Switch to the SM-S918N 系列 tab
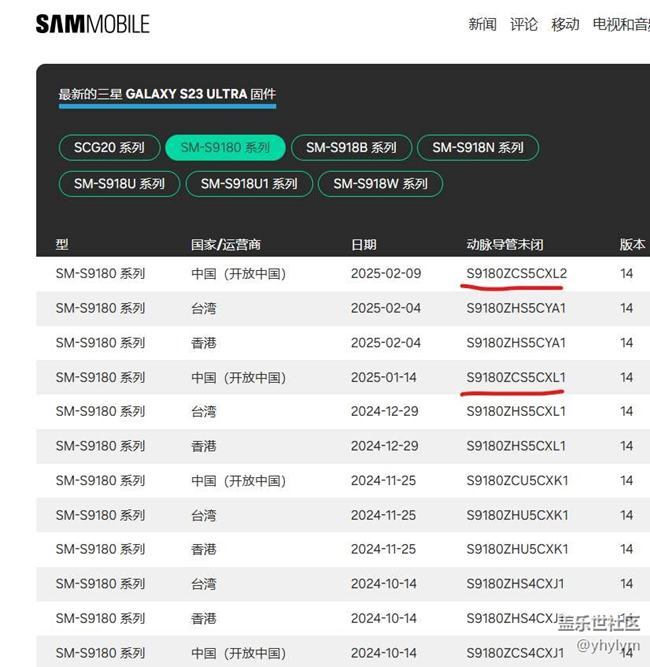 [478, 148]
